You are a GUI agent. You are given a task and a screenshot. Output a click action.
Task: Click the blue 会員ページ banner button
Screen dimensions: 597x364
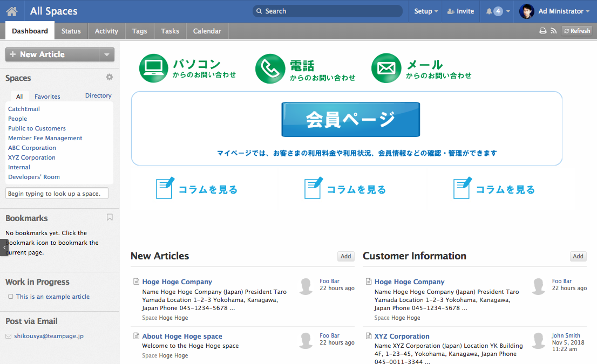point(350,119)
